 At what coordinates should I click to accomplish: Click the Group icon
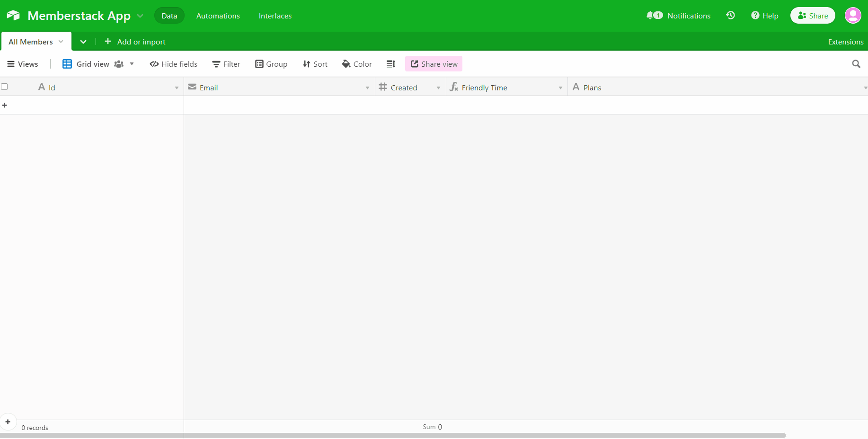pyautogui.click(x=259, y=64)
